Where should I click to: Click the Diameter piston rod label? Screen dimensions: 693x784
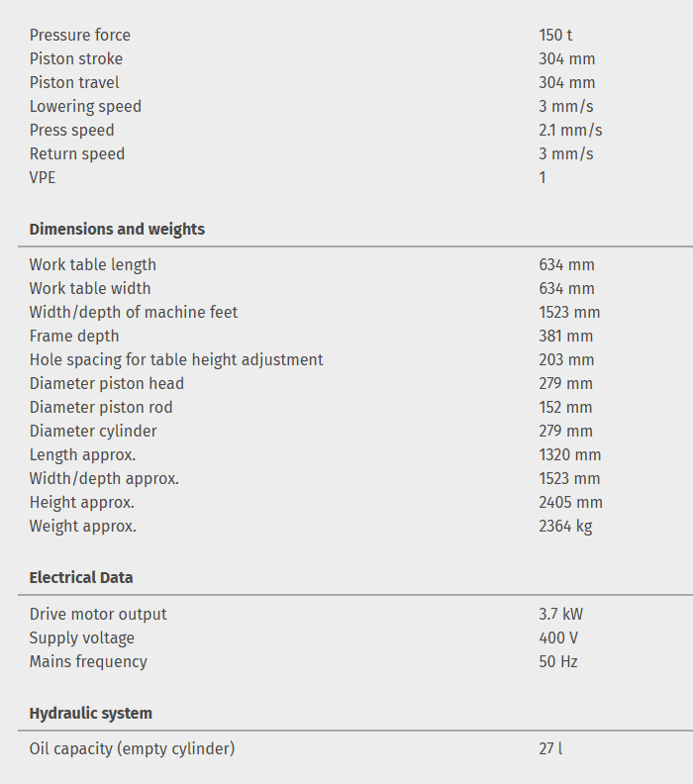click(x=101, y=407)
